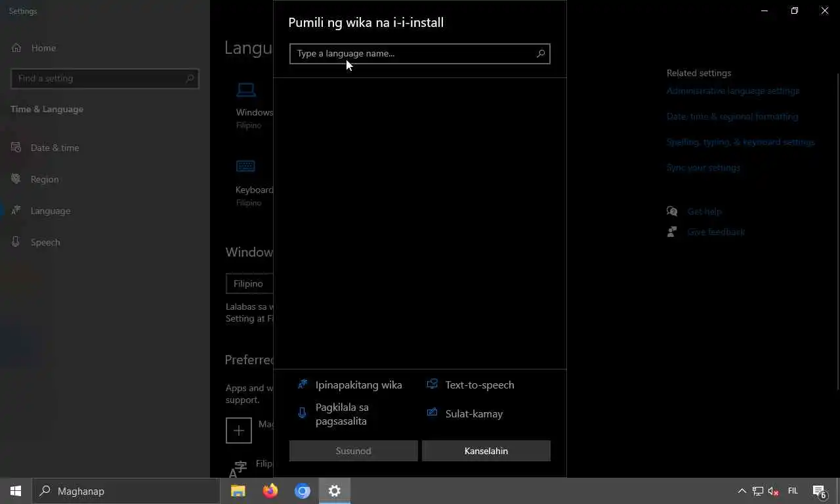This screenshot has width=840, height=504.
Task: Click the Get help chat icon
Action: [x=672, y=211]
